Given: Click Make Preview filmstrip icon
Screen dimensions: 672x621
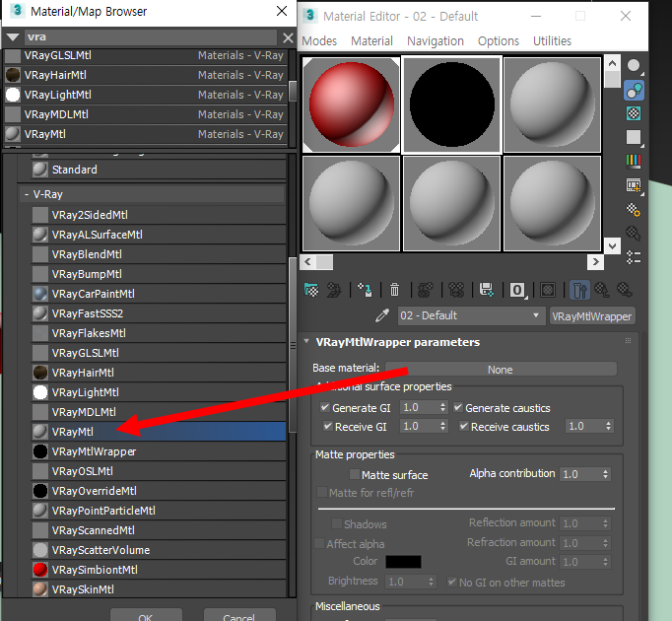Looking at the screenshot, I should point(634,185).
